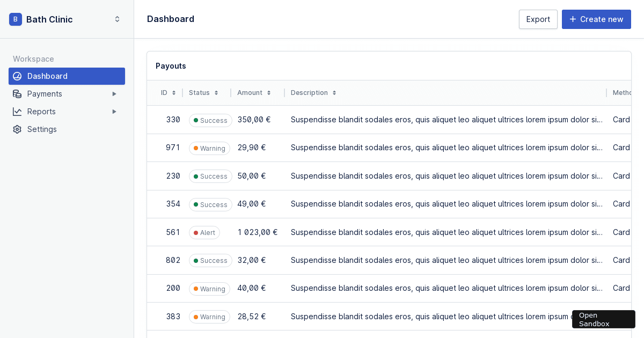Select payout ID 561
The height and width of the screenshot is (338, 644).
[x=173, y=232]
